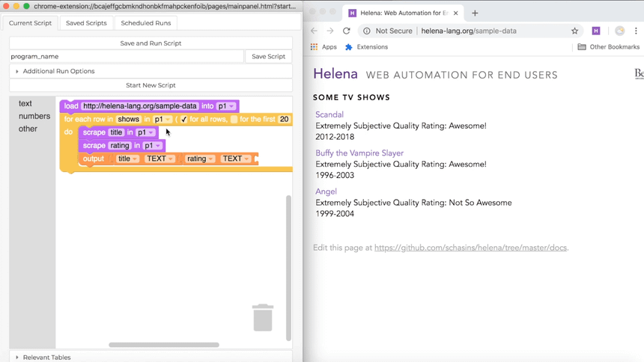Viewport: 644px width, 362px height.
Task: Open a new browser tab
Action: point(475,13)
